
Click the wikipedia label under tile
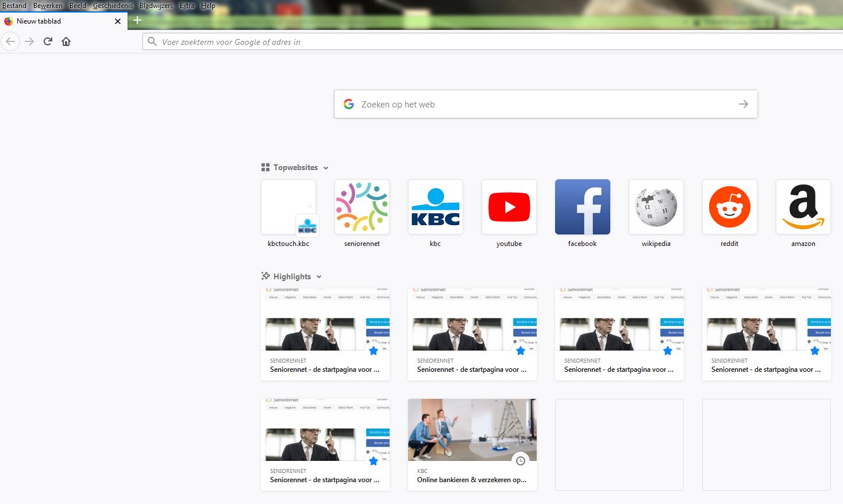pos(656,244)
